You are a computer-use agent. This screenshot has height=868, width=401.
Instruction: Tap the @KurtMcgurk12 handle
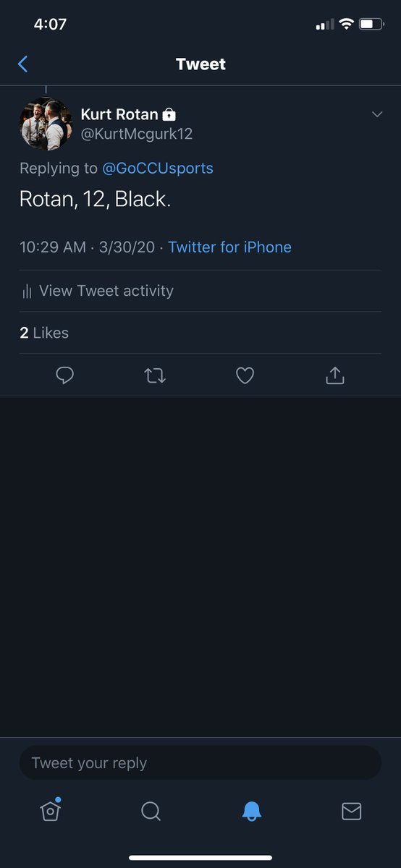137,134
